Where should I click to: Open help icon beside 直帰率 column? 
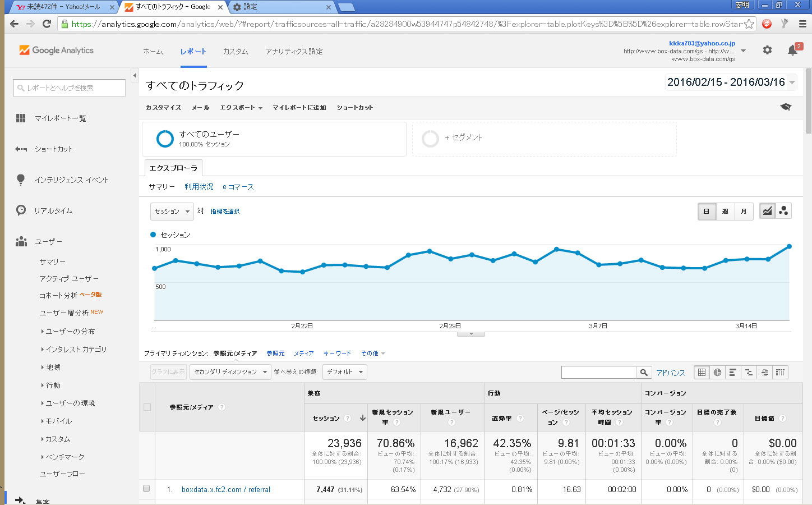520,418
